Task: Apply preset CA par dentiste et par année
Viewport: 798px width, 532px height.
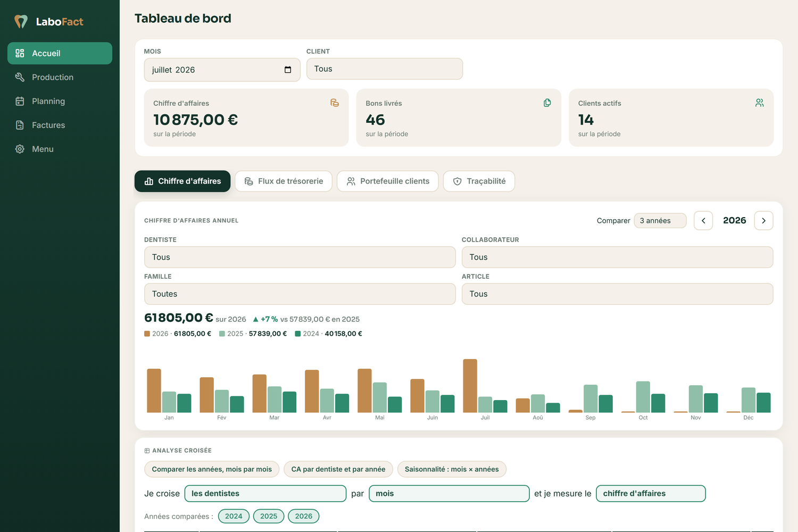Action: pos(338,469)
